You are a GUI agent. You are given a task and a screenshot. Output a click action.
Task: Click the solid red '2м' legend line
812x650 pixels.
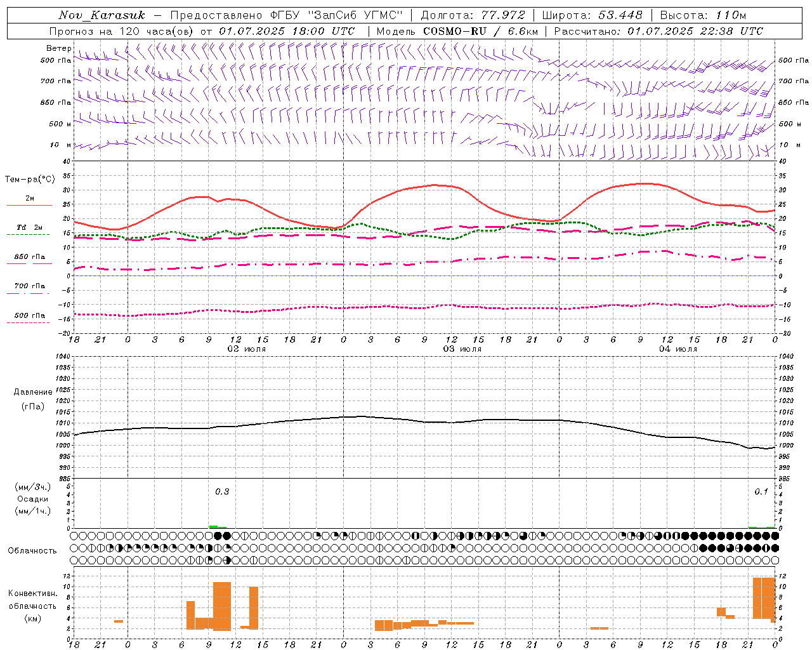(29, 205)
